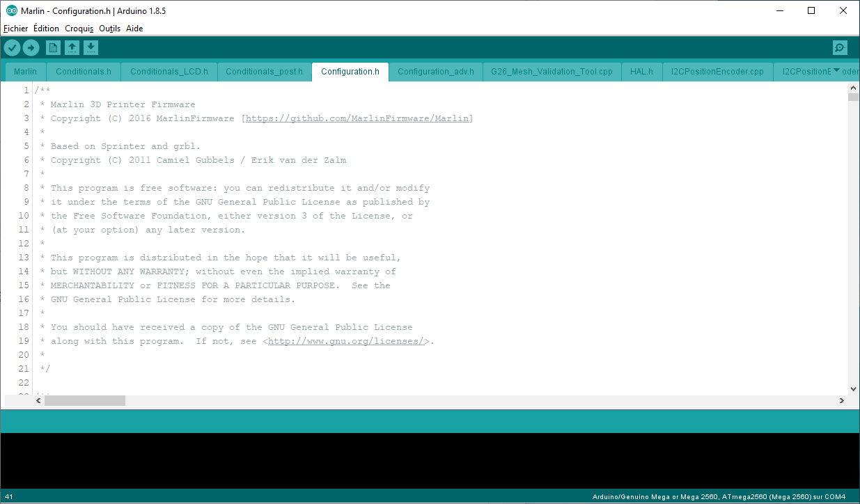
Task: Switch to the Marlin tab
Action: pos(26,72)
